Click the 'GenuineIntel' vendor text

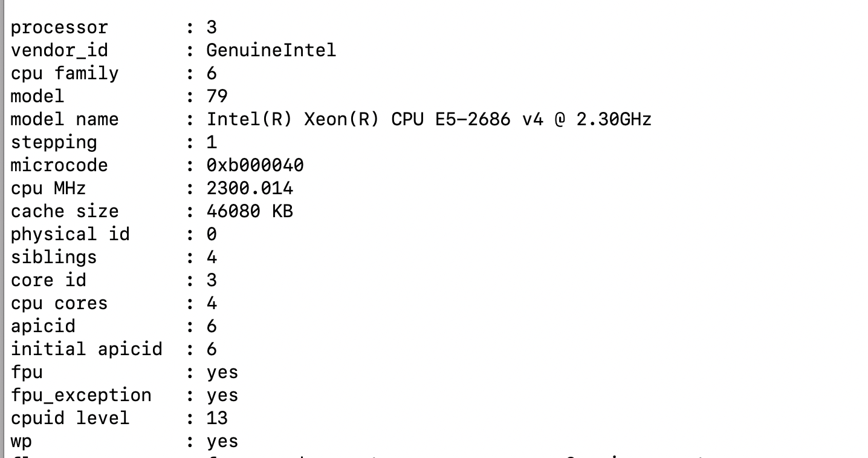271,50
